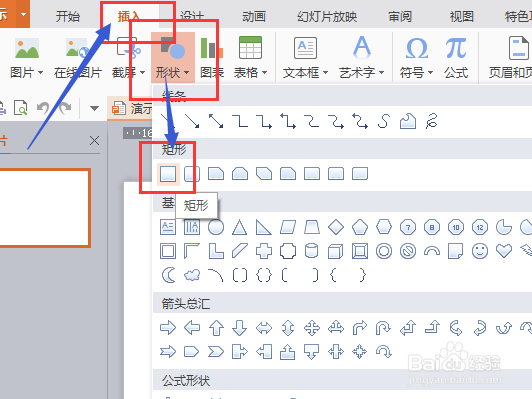This screenshot has width=532, height=399.
Task: Insert the right arrow block shape
Action: pyautogui.click(x=168, y=328)
